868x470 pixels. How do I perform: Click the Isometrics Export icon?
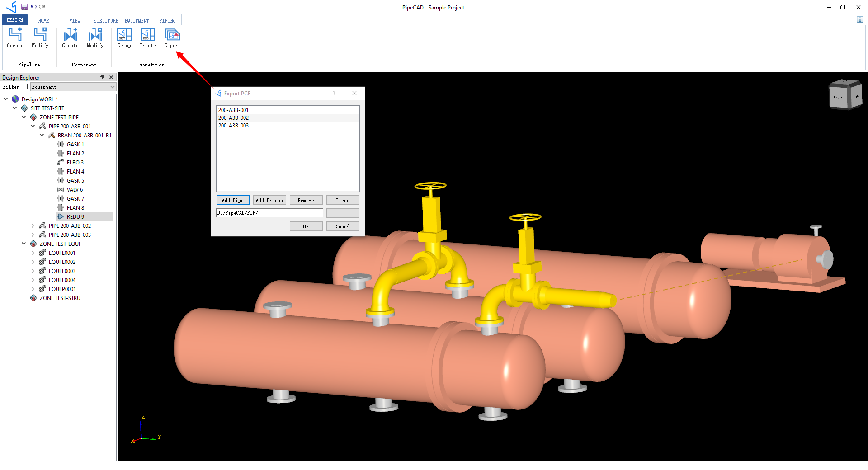click(x=172, y=38)
